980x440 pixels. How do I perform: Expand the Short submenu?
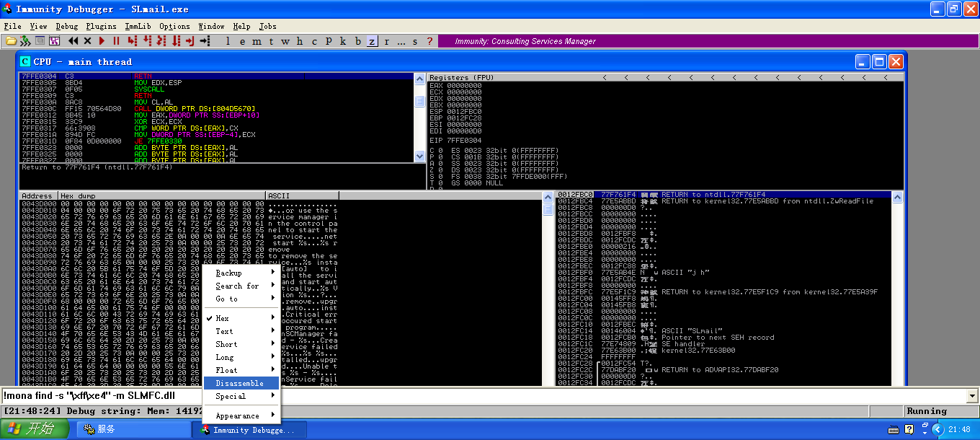pos(241,344)
